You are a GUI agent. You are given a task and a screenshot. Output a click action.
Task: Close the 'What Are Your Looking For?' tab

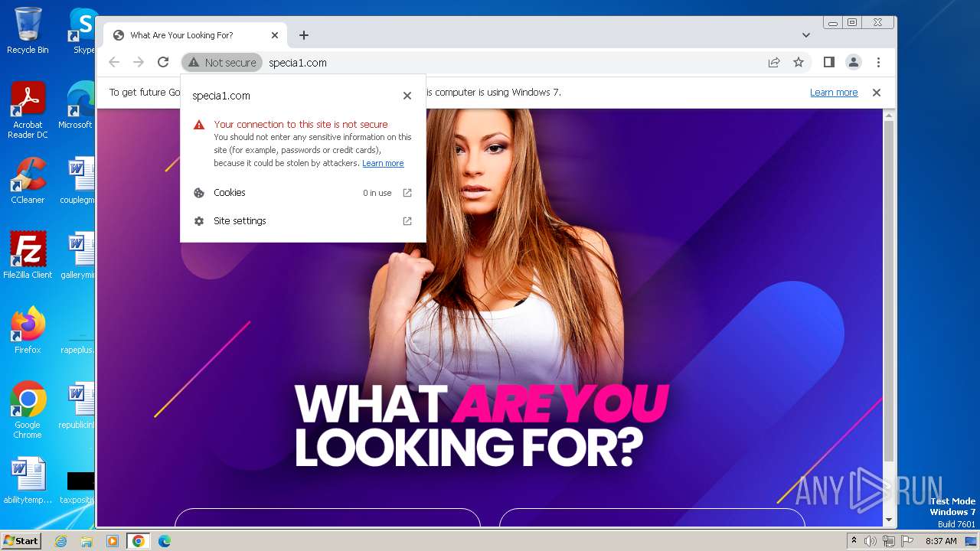(x=275, y=35)
